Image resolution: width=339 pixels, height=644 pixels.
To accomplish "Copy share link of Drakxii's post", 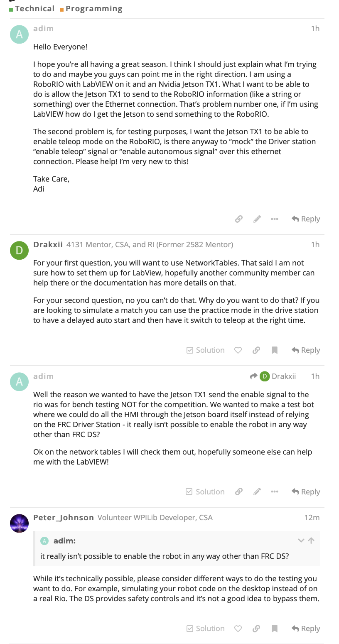I will (x=256, y=350).
